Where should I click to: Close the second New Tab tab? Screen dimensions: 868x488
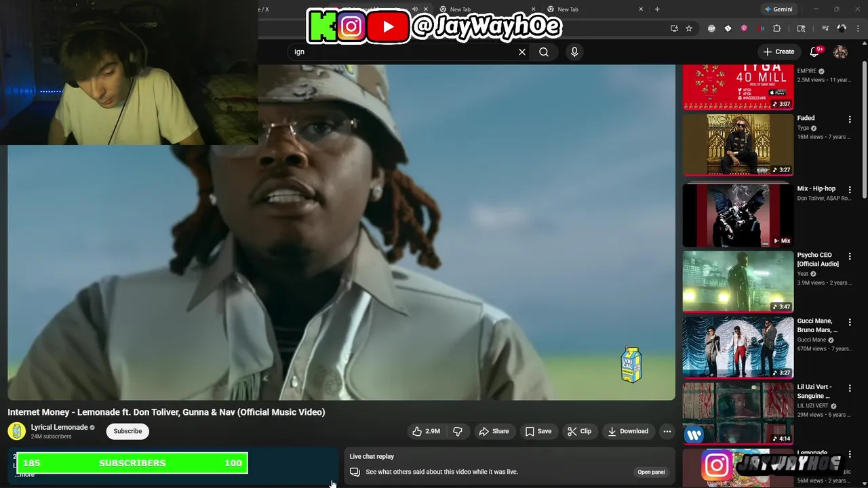(x=641, y=9)
